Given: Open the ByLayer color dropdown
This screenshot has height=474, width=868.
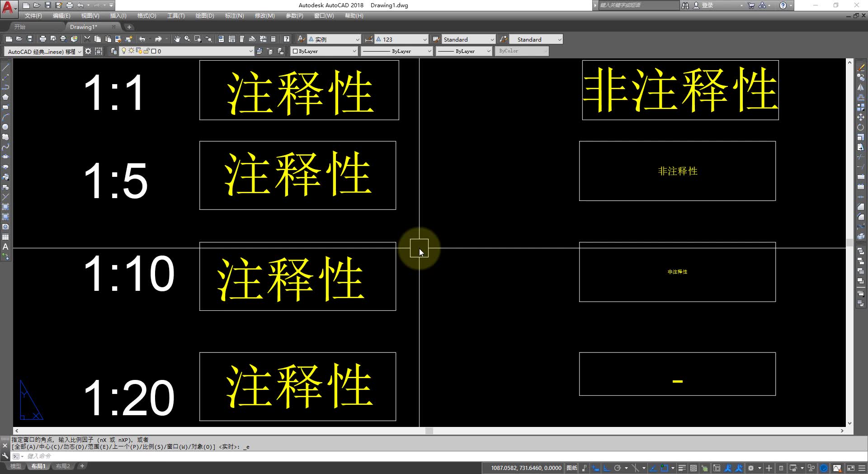Looking at the screenshot, I should (x=324, y=51).
